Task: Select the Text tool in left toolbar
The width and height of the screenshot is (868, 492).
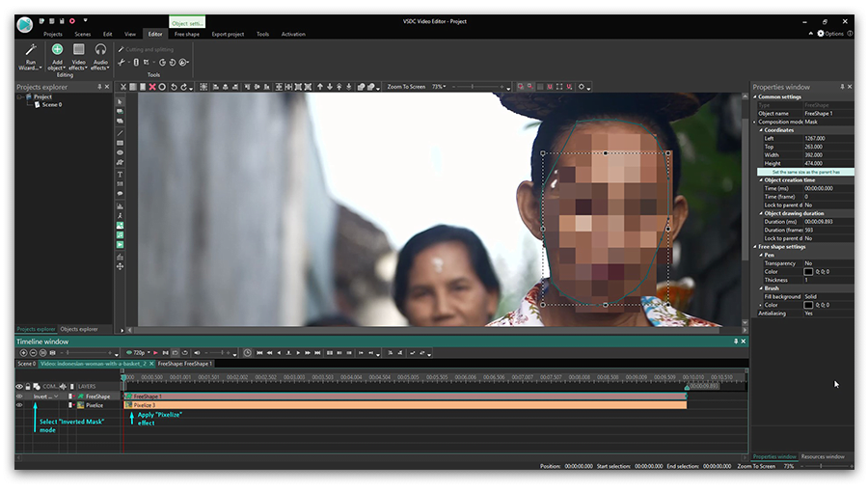Action: 120,175
